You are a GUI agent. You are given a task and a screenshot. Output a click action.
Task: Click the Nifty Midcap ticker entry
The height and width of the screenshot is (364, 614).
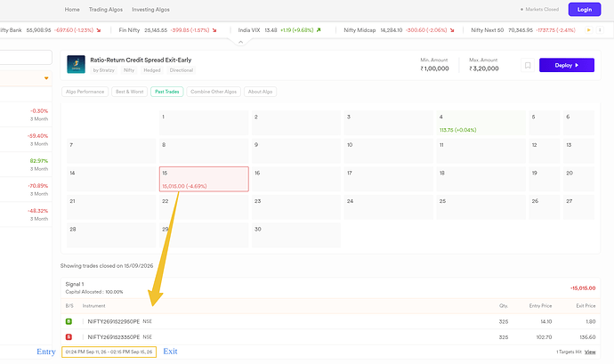[399, 30]
